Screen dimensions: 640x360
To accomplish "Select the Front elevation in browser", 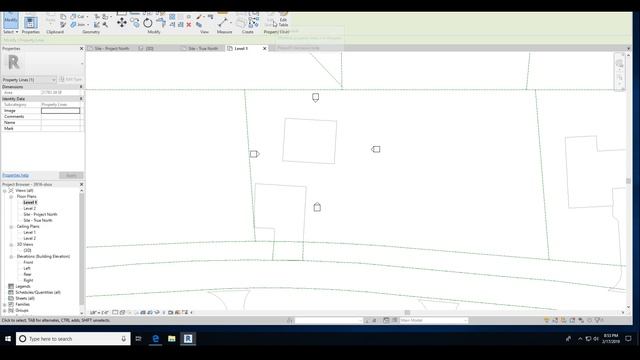I will pyautogui.click(x=28, y=262).
